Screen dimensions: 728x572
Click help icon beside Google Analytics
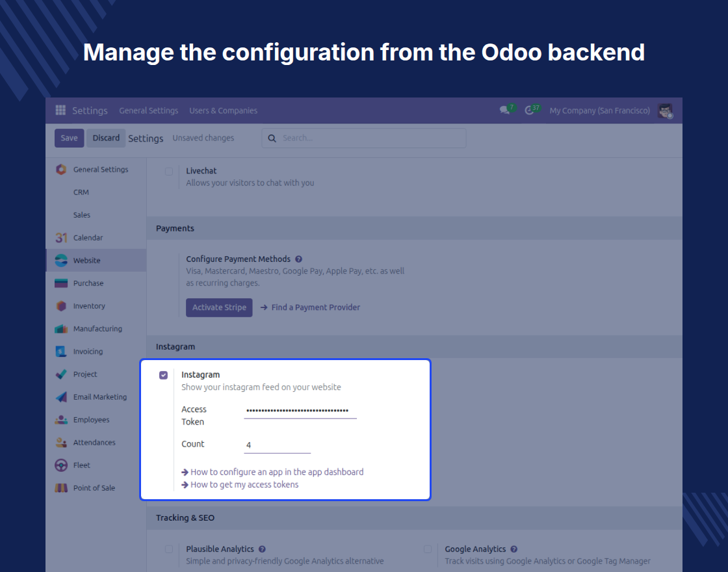point(514,549)
